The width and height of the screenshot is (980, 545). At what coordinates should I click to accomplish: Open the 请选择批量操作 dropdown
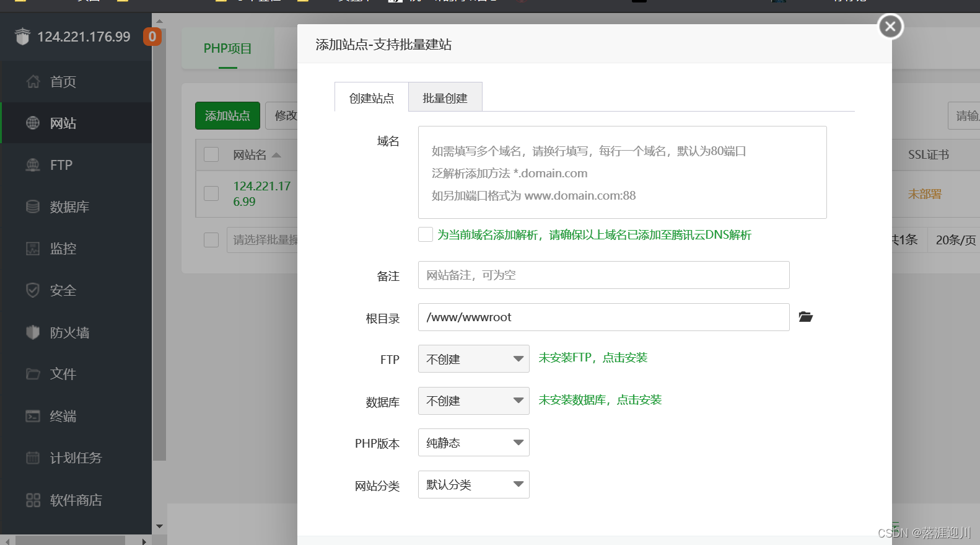pyautogui.click(x=262, y=240)
